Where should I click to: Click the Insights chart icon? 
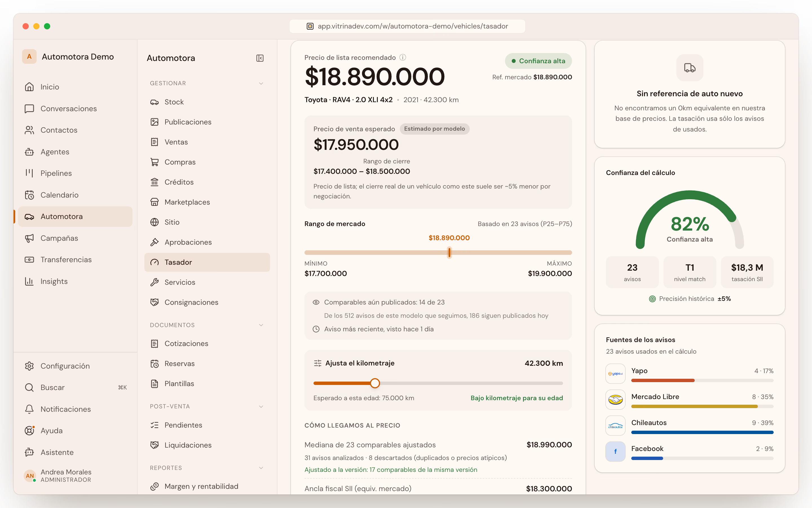click(30, 281)
